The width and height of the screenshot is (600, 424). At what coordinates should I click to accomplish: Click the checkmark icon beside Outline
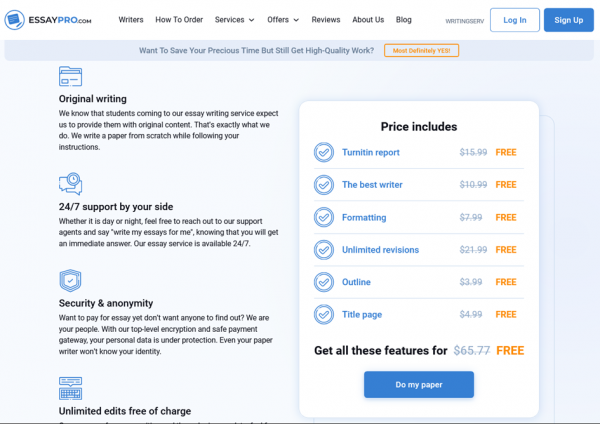324,282
